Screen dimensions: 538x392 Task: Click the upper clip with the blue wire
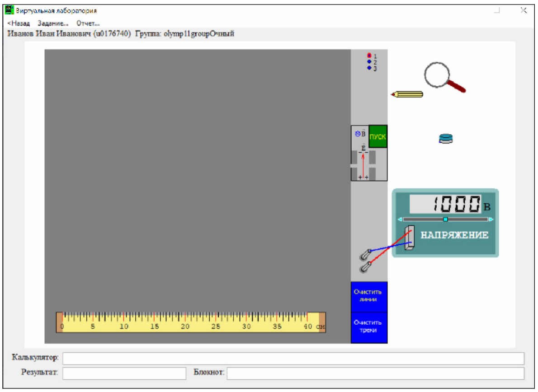point(365,255)
